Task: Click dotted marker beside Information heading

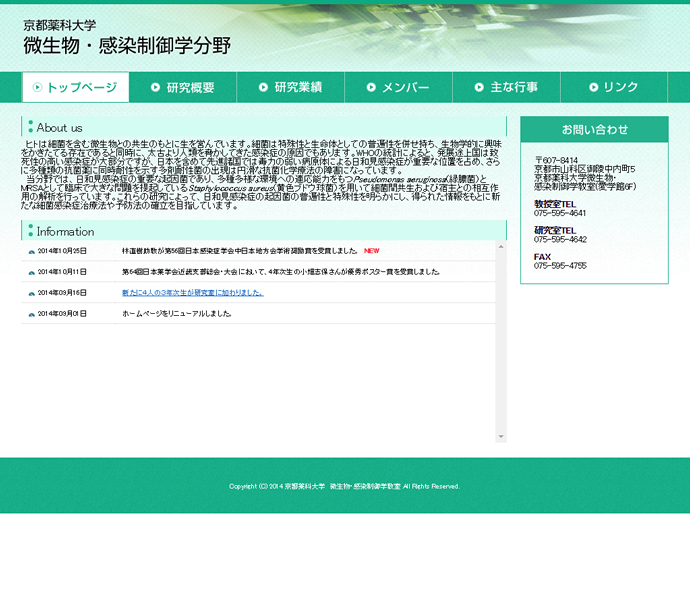Action: point(30,230)
